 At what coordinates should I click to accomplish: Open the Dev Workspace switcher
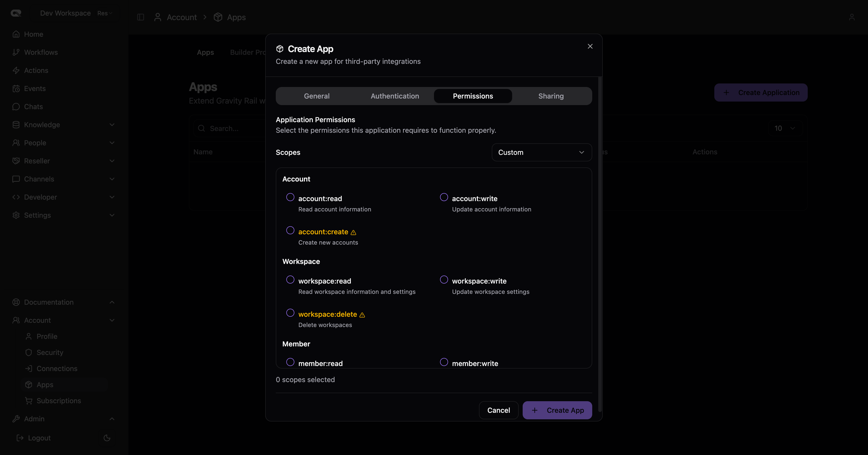click(74, 13)
